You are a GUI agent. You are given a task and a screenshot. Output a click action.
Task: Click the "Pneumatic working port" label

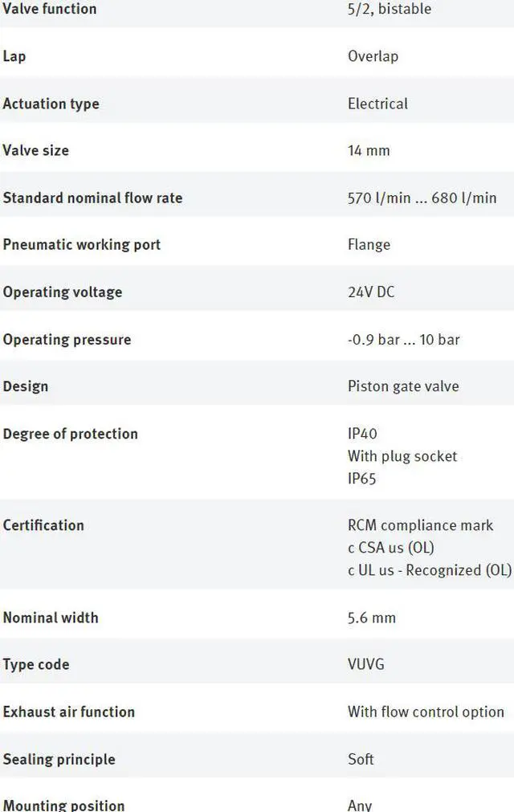click(x=81, y=245)
